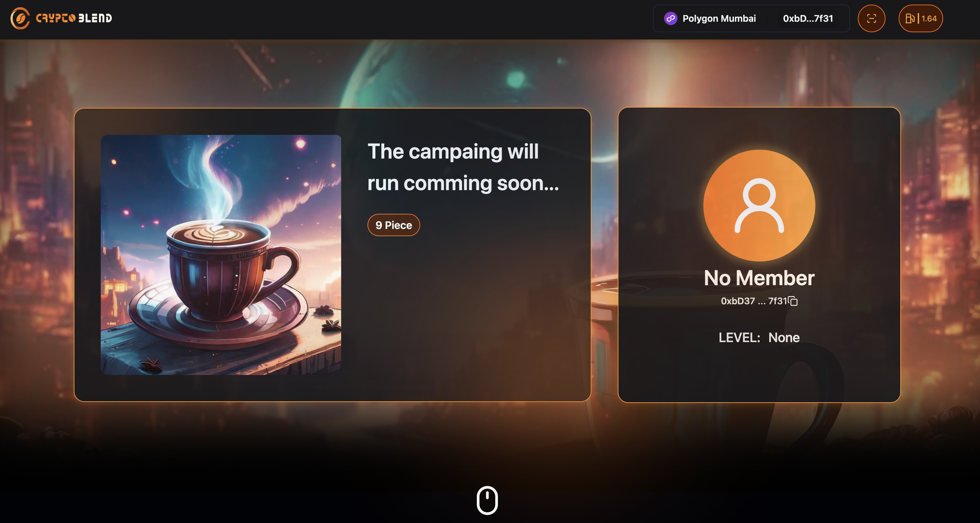Screen dimensions: 980x523
Task: Copy wallet address via the copy icon
Action: [793, 301]
